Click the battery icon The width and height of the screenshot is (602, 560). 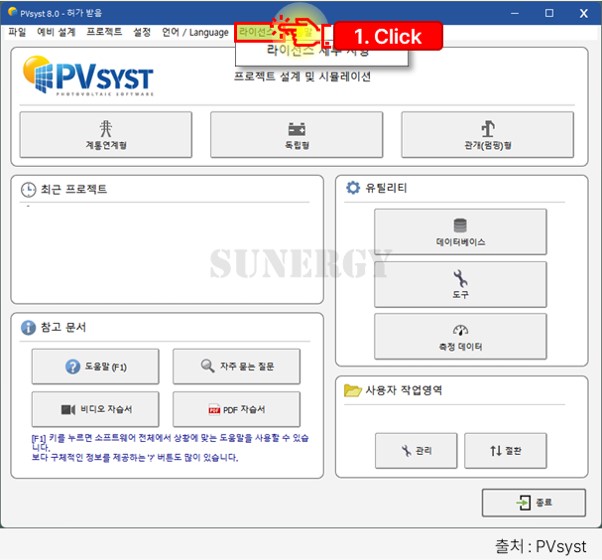click(x=297, y=129)
